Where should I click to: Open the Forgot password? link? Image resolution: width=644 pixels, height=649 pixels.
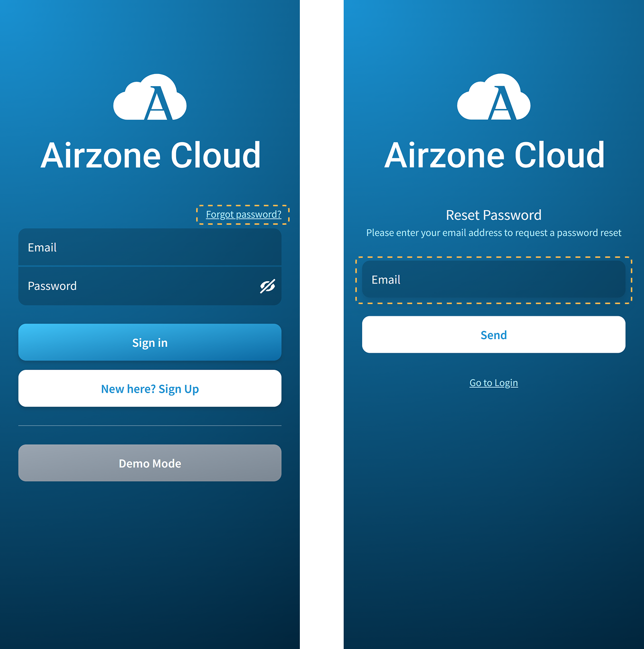point(243,215)
